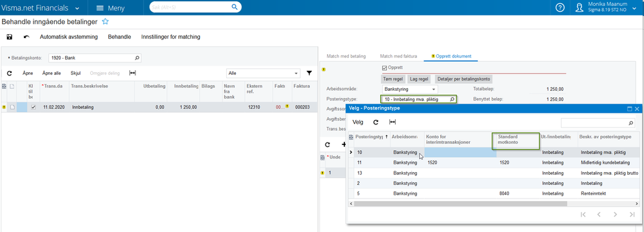Click Automatisk avstemming button

(68, 37)
